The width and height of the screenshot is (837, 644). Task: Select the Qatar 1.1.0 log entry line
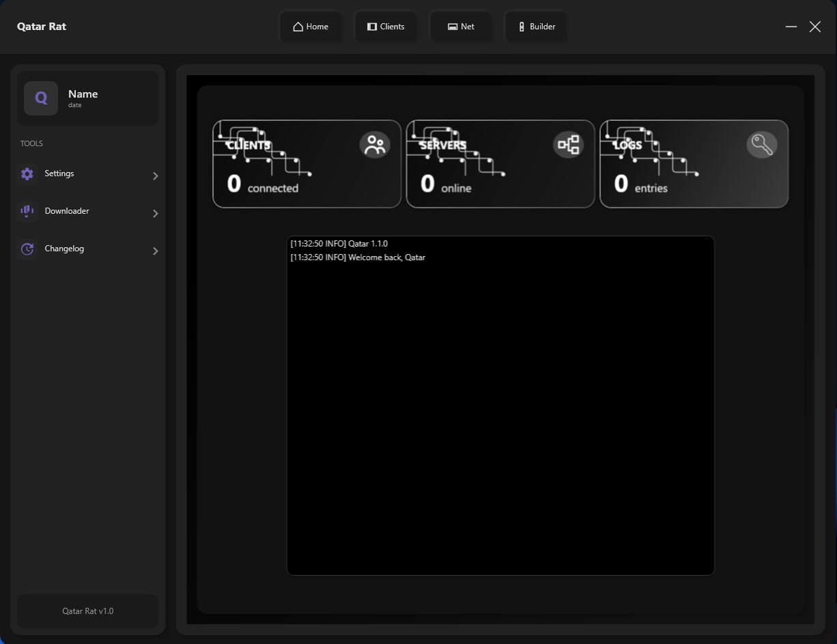(x=339, y=243)
